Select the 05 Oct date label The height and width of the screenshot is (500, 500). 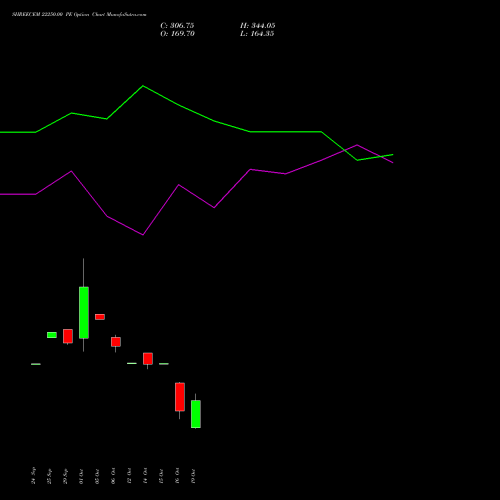click(97, 476)
